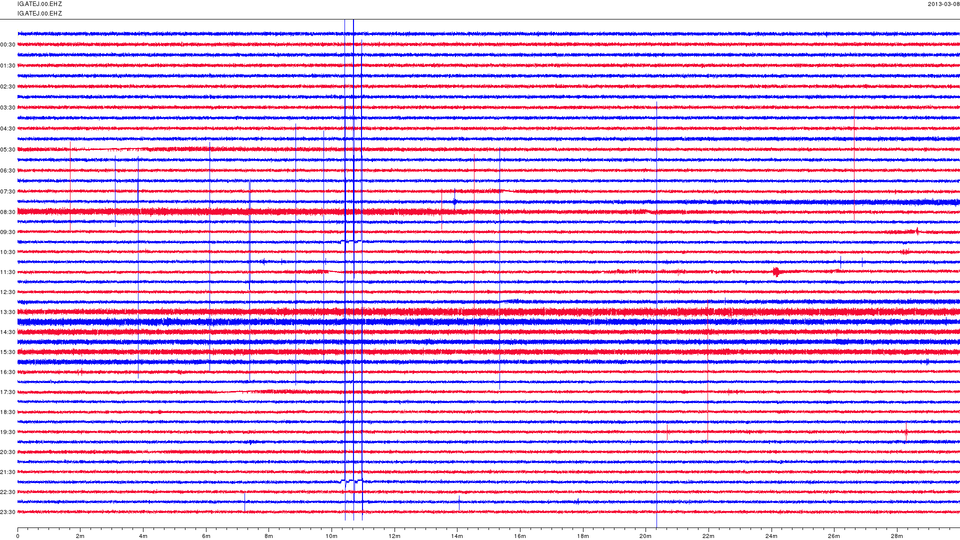The height and width of the screenshot is (540, 960).
Task: Click the '00:30' time label
Action: (x=8, y=45)
